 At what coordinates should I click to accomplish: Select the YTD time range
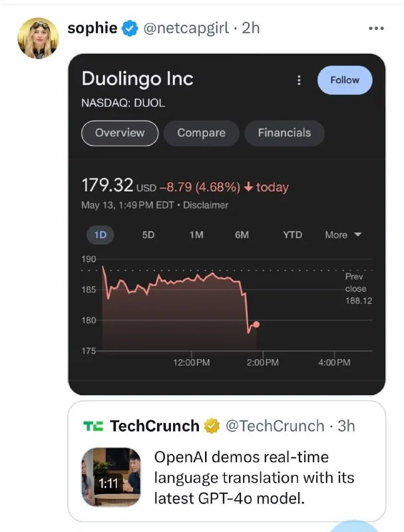(292, 235)
